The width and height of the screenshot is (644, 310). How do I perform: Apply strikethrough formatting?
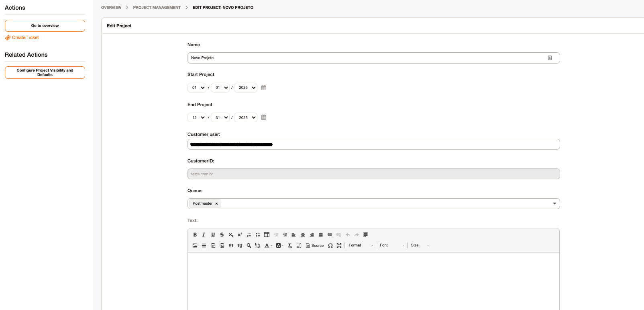(222, 235)
